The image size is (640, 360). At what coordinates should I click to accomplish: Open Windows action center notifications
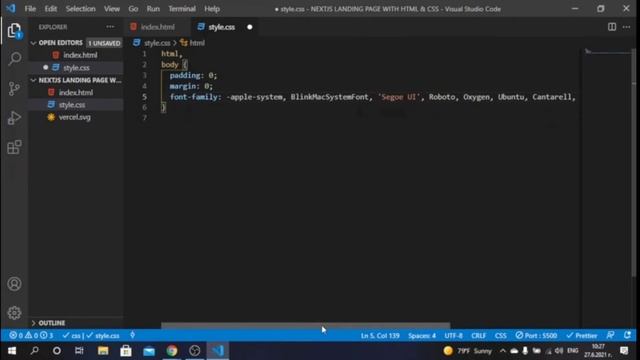click(x=624, y=351)
